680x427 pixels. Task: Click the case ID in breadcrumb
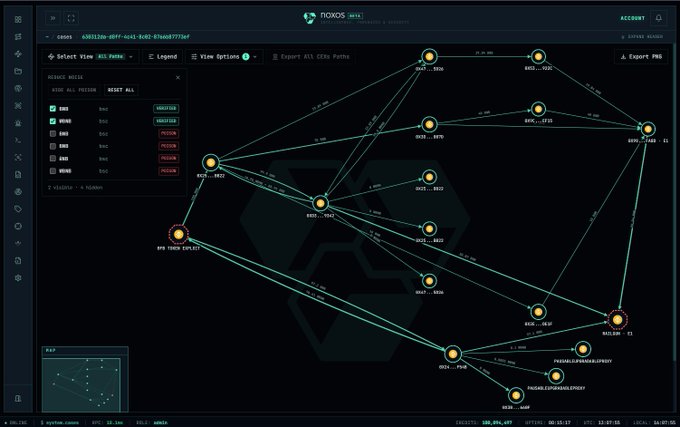pyautogui.click(x=136, y=37)
